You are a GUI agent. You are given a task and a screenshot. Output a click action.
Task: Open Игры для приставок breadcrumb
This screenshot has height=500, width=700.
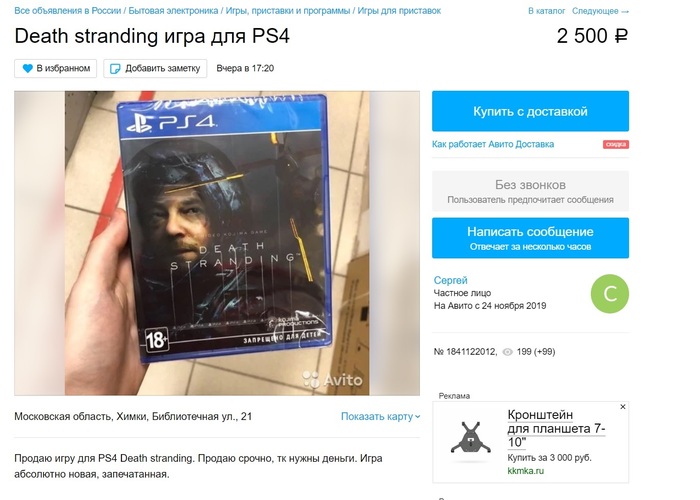pos(399,11)
